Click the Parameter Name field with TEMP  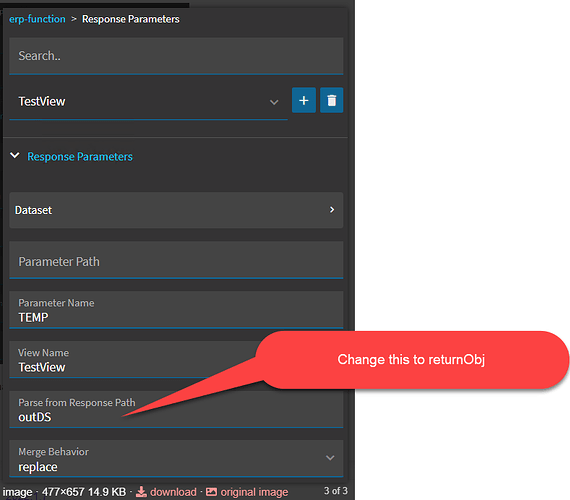tap(176, 310)
